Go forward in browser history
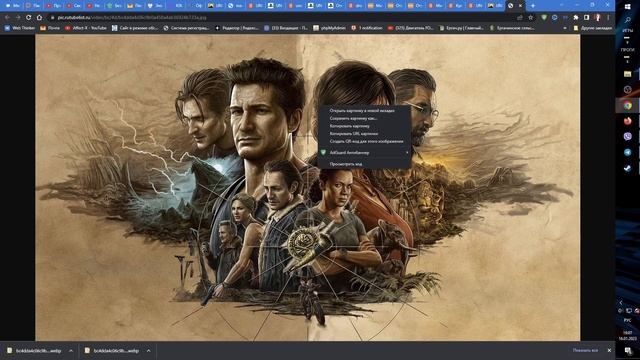640x360 pixels. (18, 18)
